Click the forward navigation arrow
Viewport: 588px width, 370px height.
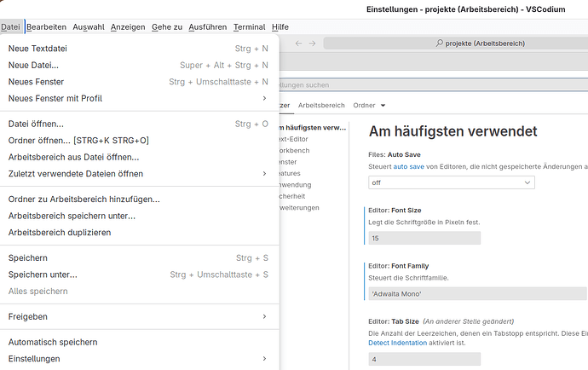(312, 43)
